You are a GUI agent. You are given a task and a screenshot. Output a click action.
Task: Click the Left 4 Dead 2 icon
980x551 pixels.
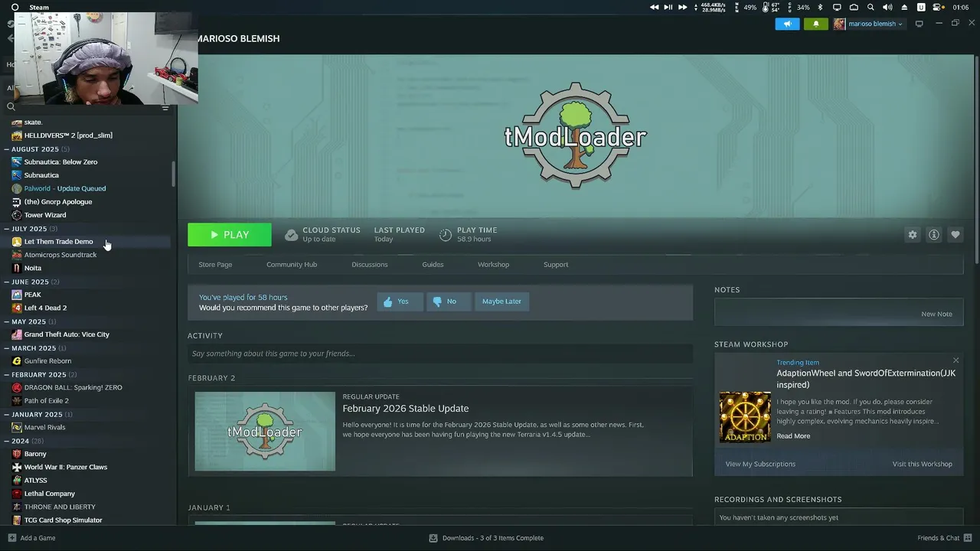click(x=17, y=308)
